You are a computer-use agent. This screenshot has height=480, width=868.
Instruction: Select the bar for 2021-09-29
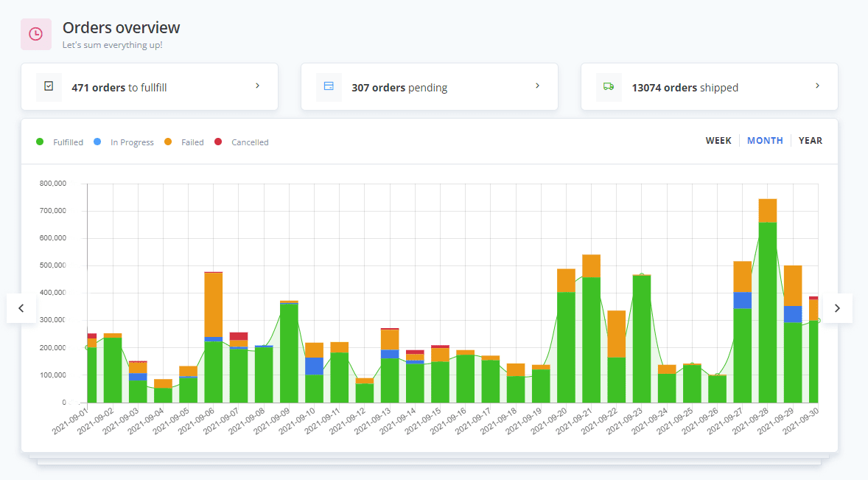tap(793, 334)
